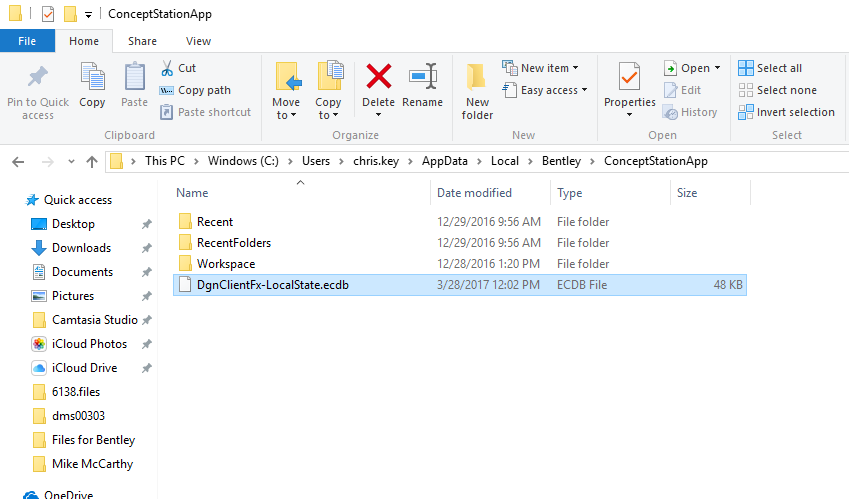
Task: Open iCloud Photos in sidebar
Action: tap(89, 344)
